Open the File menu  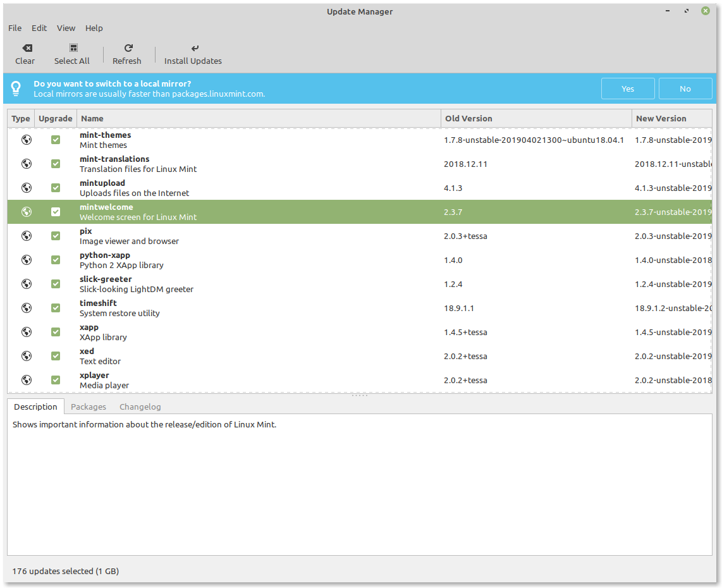[15, 28]
